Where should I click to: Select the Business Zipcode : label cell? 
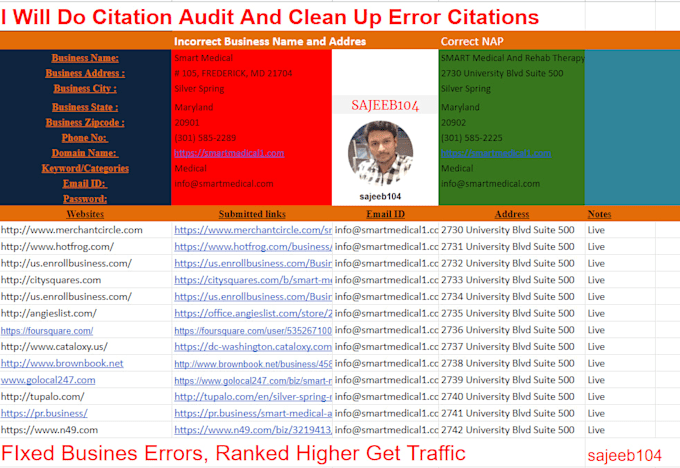click(x=85, y=122)
